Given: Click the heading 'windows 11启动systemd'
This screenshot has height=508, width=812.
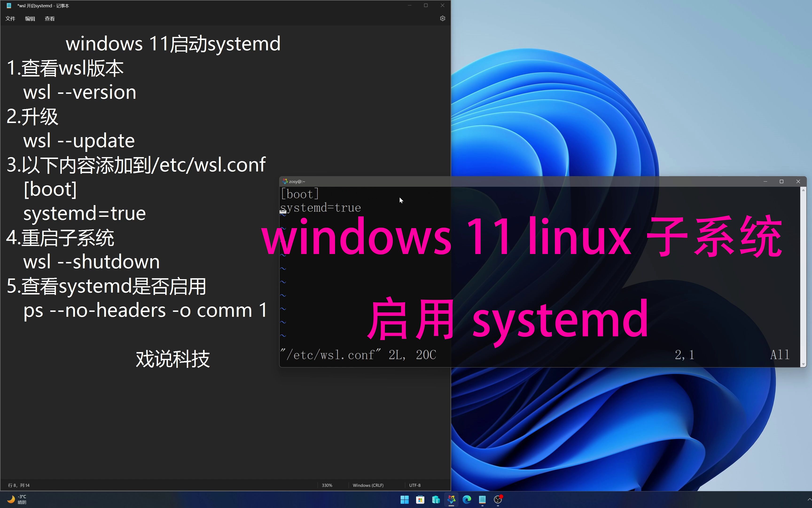Looking at the screenshot, I should [x=173, y=44].
